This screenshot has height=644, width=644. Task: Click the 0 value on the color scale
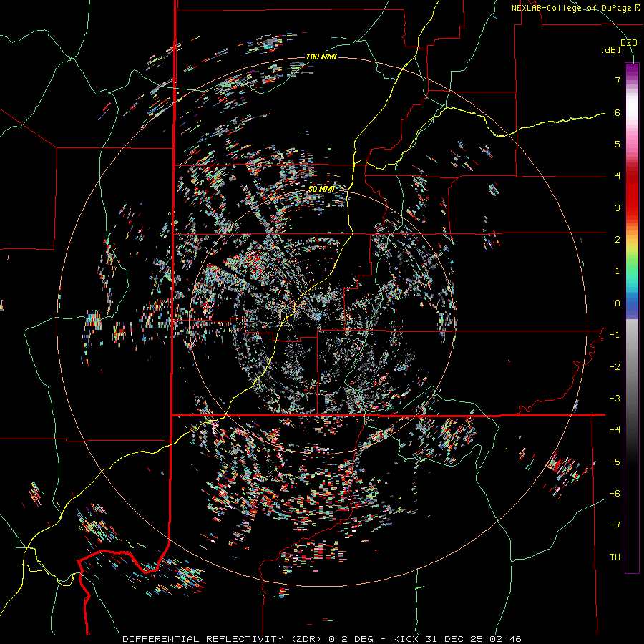coord(618,303)
